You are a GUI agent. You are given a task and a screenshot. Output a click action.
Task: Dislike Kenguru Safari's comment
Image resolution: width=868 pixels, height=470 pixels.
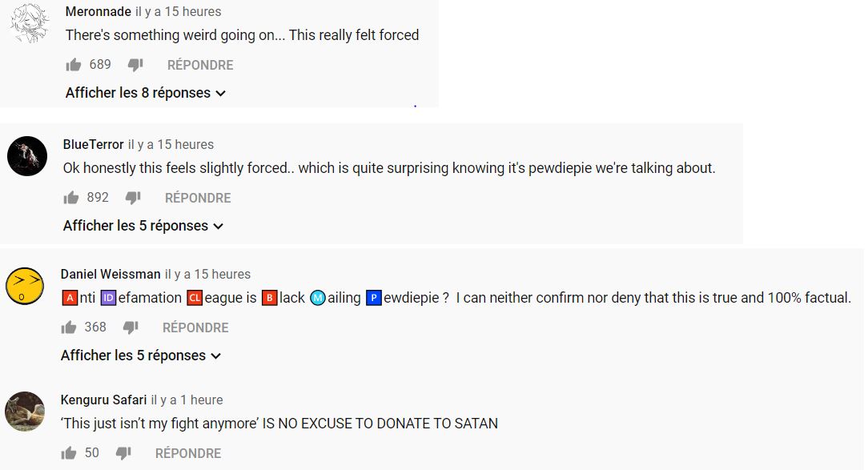click(x=123, y=453)
